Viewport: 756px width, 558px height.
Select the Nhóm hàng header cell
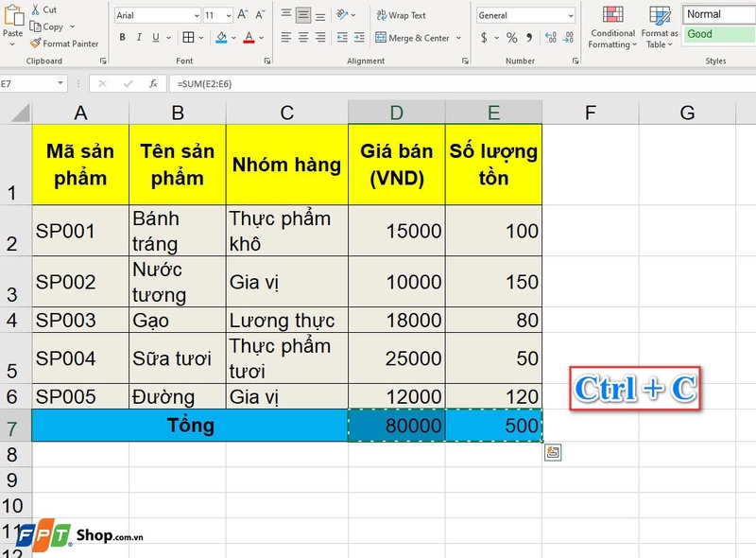(287, 165)
